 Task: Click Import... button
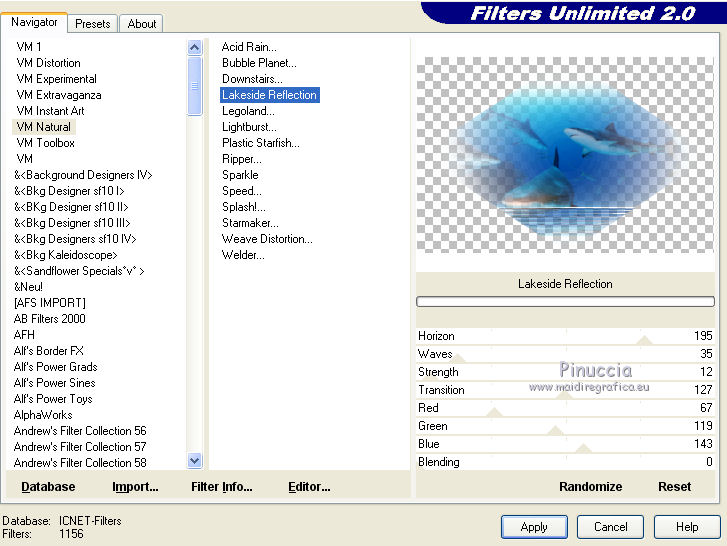[135, 487]
